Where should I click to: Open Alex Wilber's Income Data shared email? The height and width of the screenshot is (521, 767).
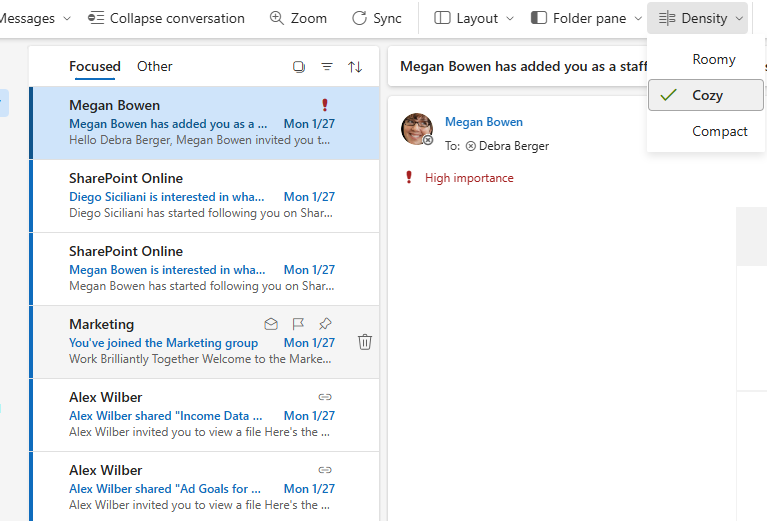coord(204,415)
